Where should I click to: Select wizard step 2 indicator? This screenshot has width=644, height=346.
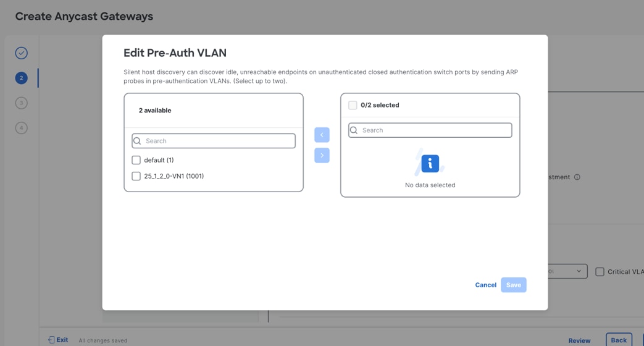pyautogui.click(x=22, y=78)
